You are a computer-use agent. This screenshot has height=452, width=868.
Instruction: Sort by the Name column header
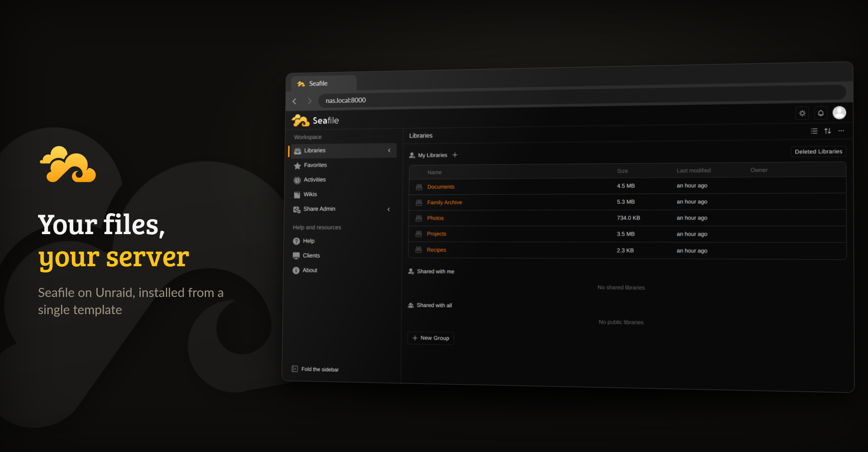point(434,172)
